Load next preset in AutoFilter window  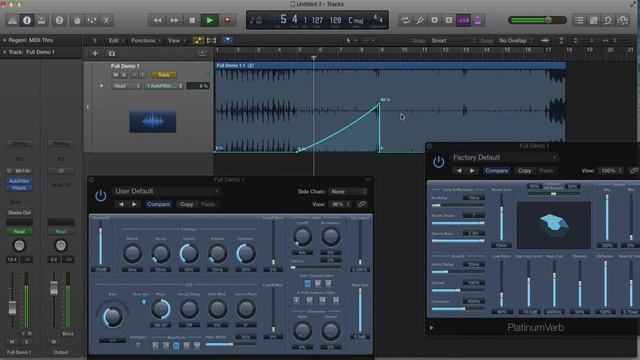point(134,204)
